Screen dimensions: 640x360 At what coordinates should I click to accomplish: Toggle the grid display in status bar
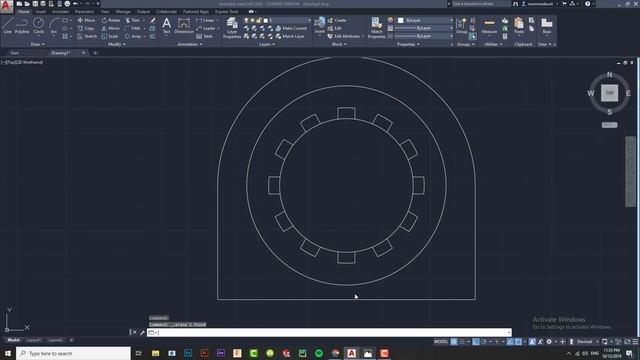tap(454, 342)
